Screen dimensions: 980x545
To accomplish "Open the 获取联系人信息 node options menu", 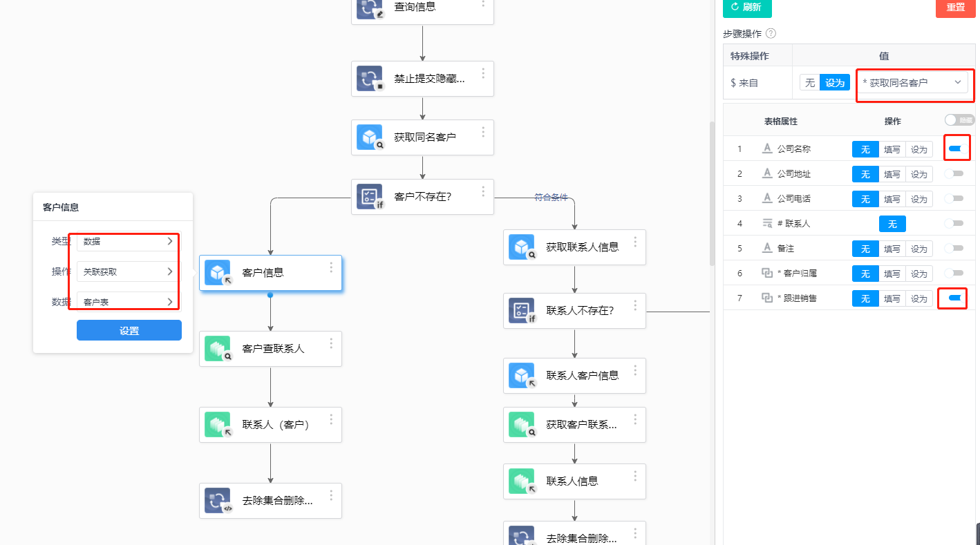I will [635, 242].
